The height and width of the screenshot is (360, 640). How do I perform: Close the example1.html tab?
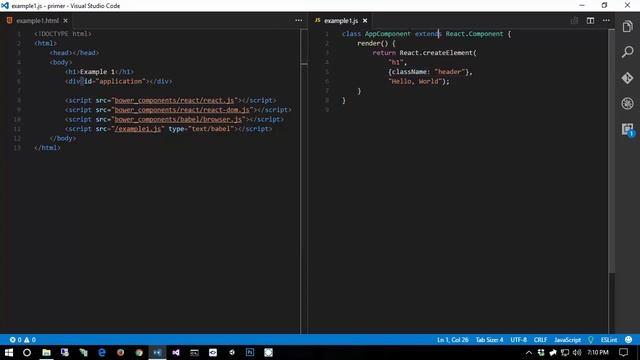tap(65, 20)
